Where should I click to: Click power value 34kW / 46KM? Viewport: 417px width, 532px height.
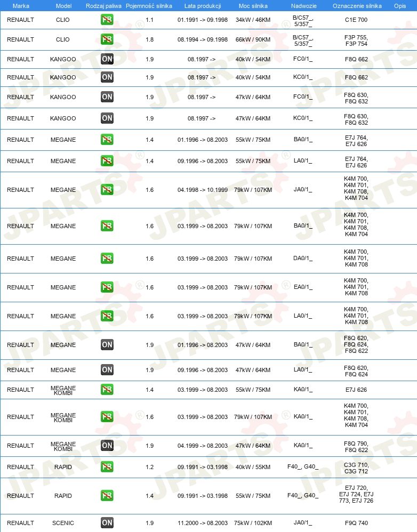[253, 20]
